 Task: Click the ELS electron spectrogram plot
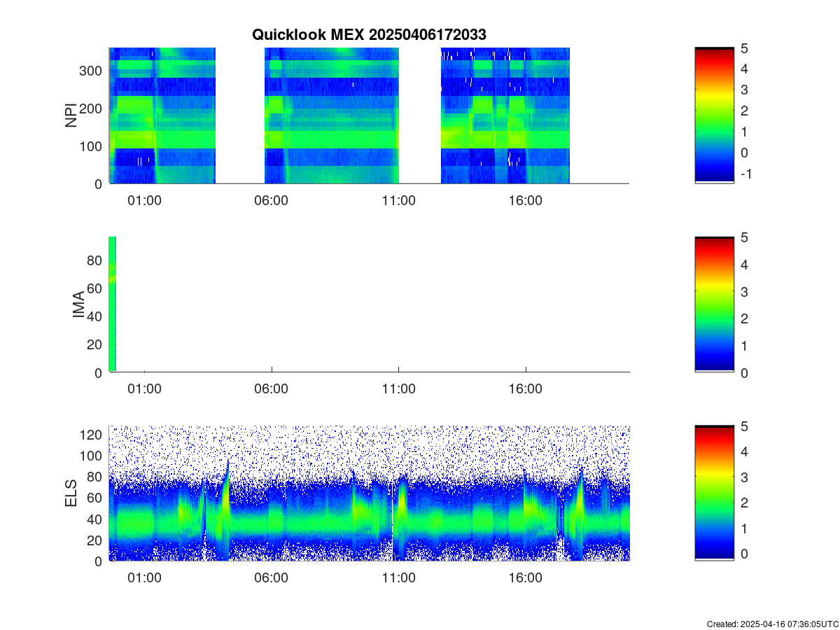tap(369, 493)
